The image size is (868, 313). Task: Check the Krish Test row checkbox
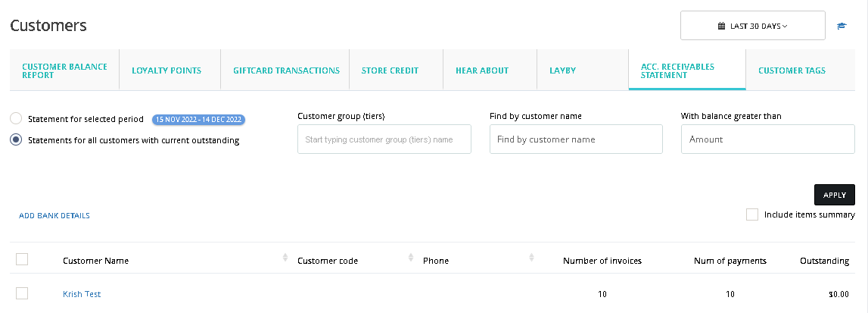tap(22, 293)
